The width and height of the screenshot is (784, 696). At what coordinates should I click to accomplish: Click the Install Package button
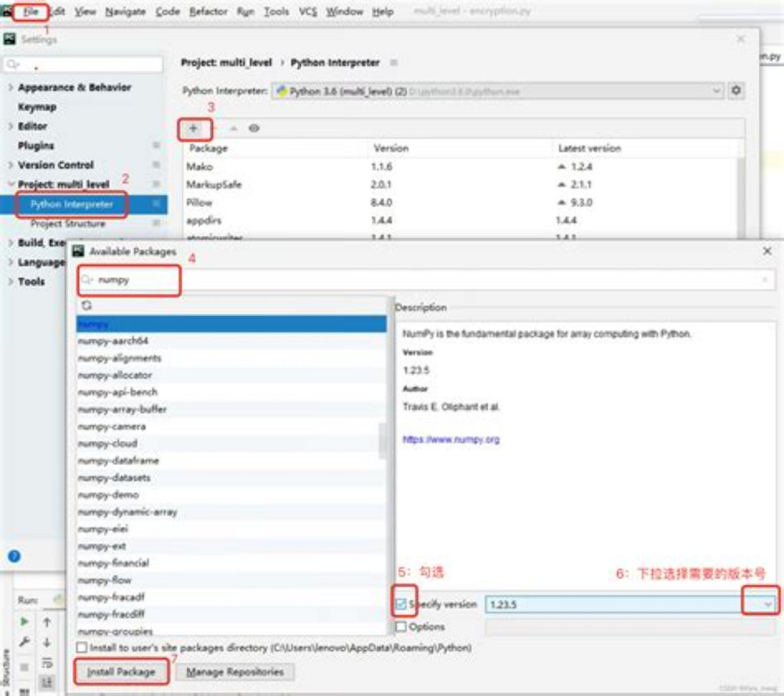coord(122,672)
